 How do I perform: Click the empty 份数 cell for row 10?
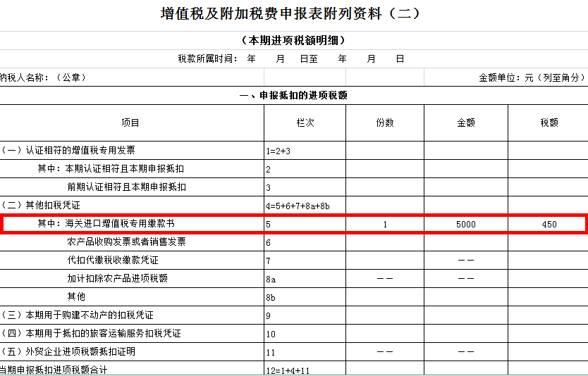pyautogui.click(x=385, y=334)
